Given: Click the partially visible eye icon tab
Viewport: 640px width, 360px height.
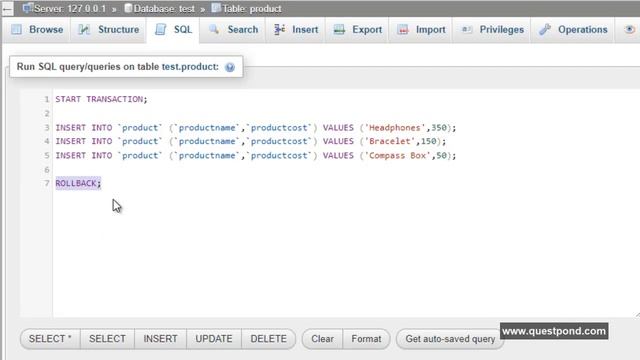Looking at the screenshot, I should (629, 29).
